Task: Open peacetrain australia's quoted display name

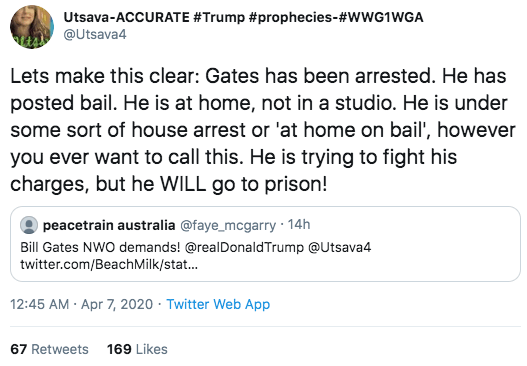Action: pyautogui.click(x=109, y=225)
